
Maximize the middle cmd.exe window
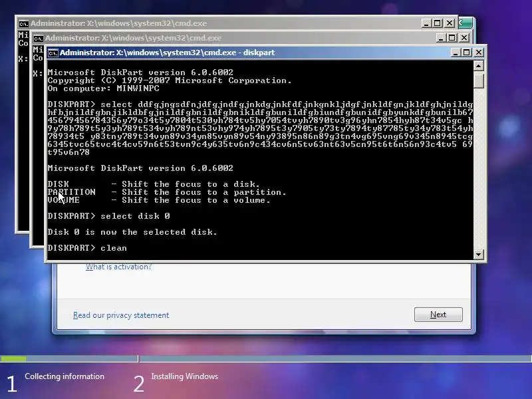pos(452,38)
